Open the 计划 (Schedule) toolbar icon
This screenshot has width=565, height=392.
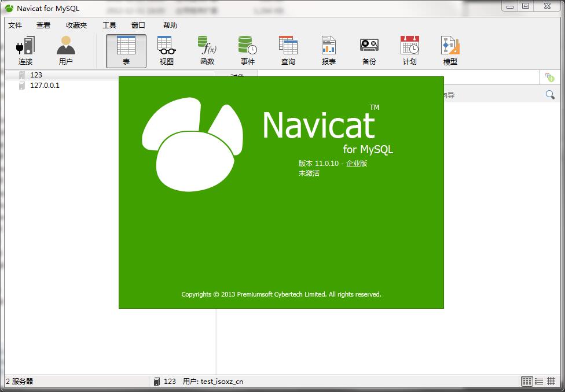click(410, 50)
